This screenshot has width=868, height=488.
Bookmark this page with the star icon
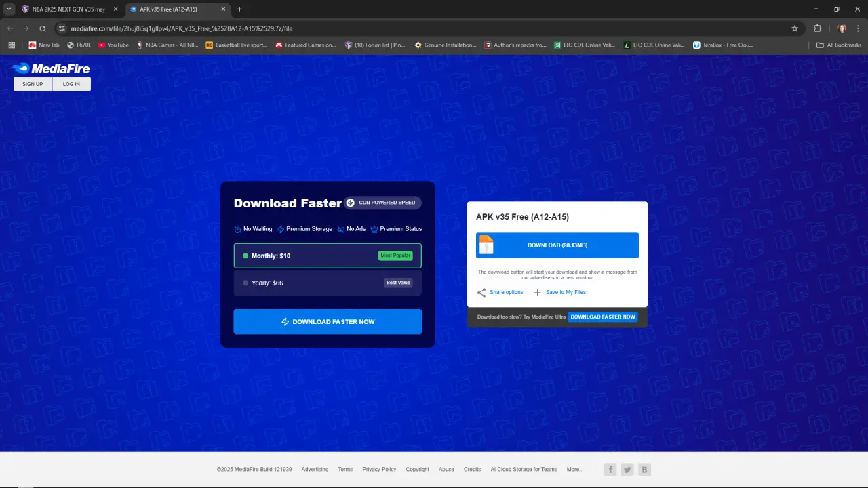[795, 28]
